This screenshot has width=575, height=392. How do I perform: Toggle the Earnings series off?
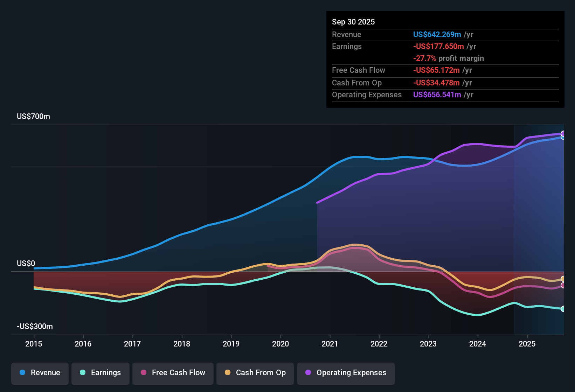coord(100,373)
